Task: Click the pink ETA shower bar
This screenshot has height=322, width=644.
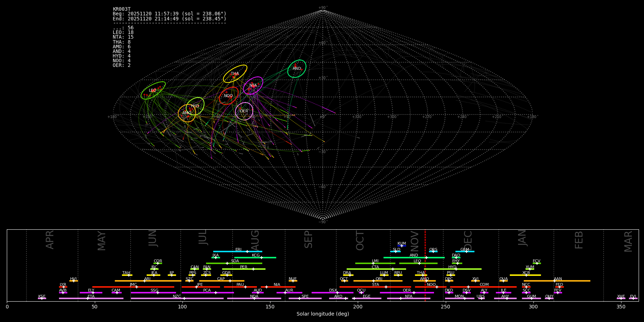Action: click(x=91, y=298)
